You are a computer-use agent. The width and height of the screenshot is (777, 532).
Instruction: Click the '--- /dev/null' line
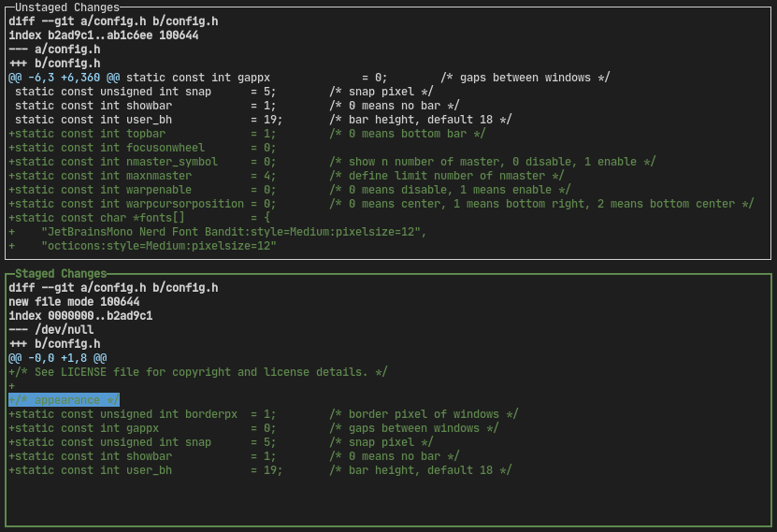51,330
